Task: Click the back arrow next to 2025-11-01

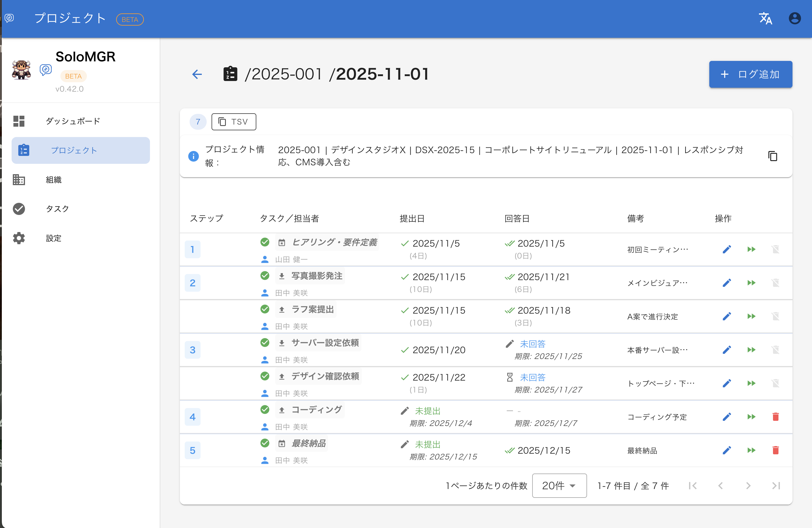Action: [197, 74]
